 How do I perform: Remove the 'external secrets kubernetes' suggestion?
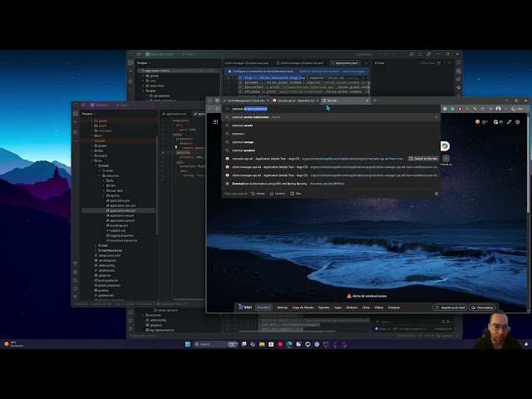coord(436,117)
